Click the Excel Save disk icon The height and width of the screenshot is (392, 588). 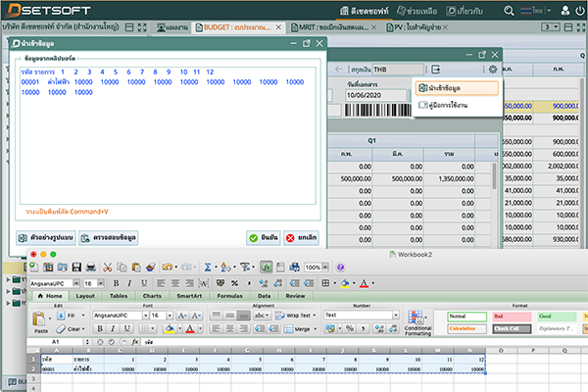75,267
